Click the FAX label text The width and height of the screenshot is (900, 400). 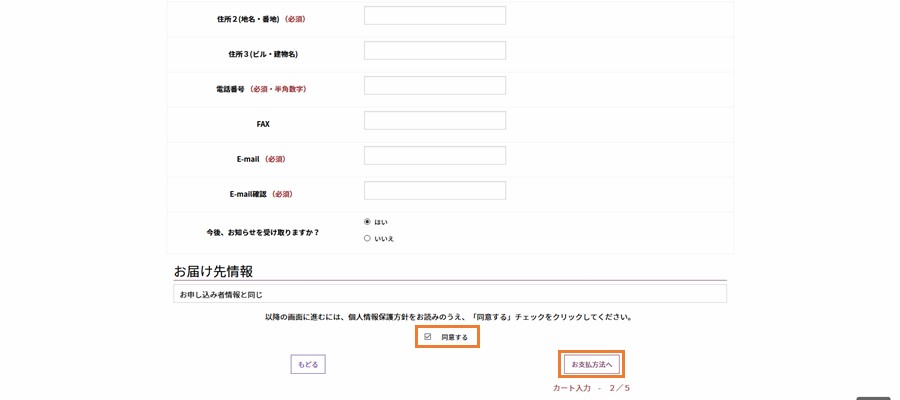point(263,124)
